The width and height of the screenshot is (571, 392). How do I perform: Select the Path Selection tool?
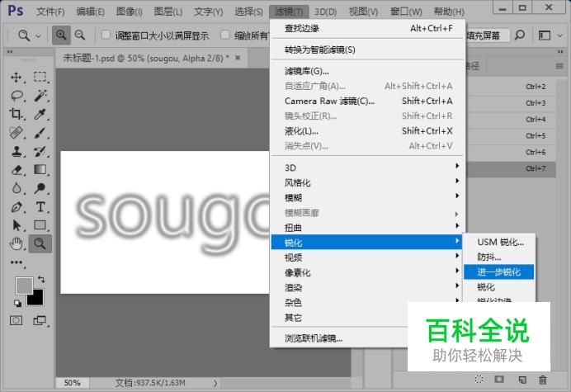click(x=16, y=225)
